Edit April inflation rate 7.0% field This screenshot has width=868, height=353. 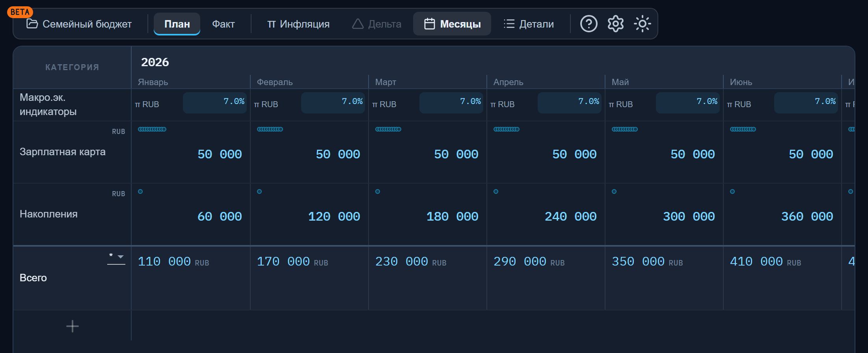click(x=570, y=103)
